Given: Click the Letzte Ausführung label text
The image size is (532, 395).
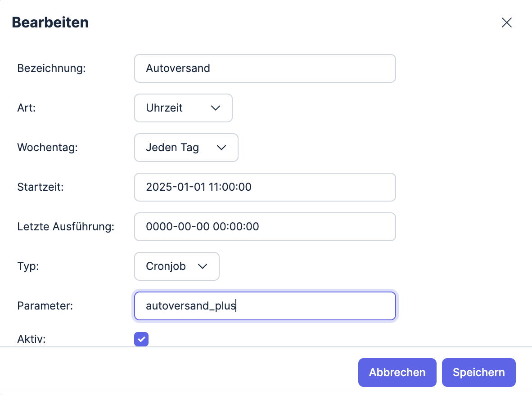Looking at the screenshot, I should point(66,227).
